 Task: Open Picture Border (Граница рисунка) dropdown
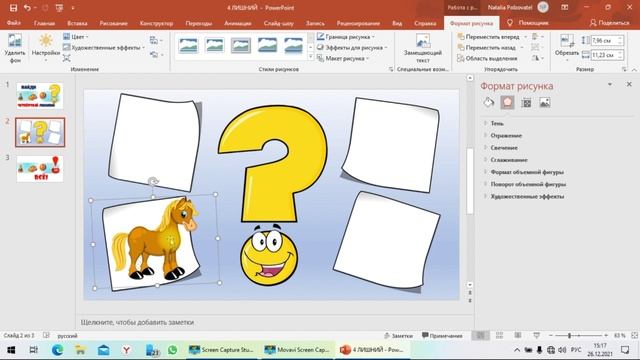click(346, 37)
